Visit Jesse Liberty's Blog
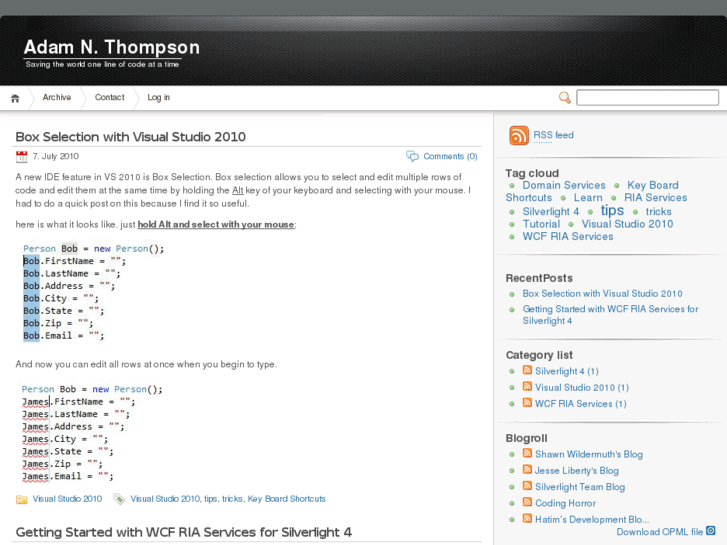Image resolution: width=727 pixels, height=545 pixels. coord(577,470)
